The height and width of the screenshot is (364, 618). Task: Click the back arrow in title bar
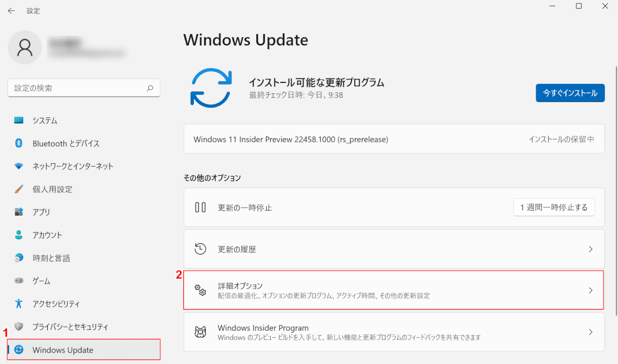(11, 11)
